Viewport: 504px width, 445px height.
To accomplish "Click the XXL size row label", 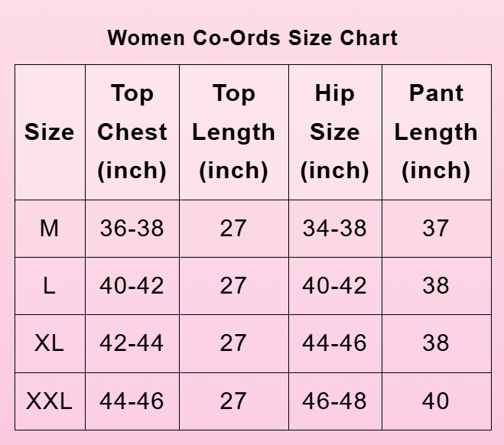I will pyautogui.click(x=49, y=401).
